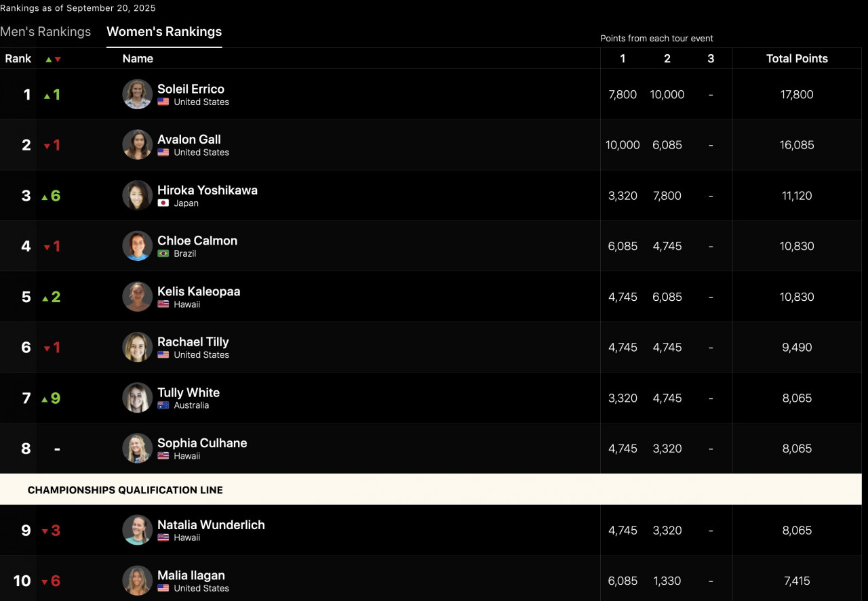
Task: Click the green up arrow beside Soleil Errico
Action: [47, 96]
